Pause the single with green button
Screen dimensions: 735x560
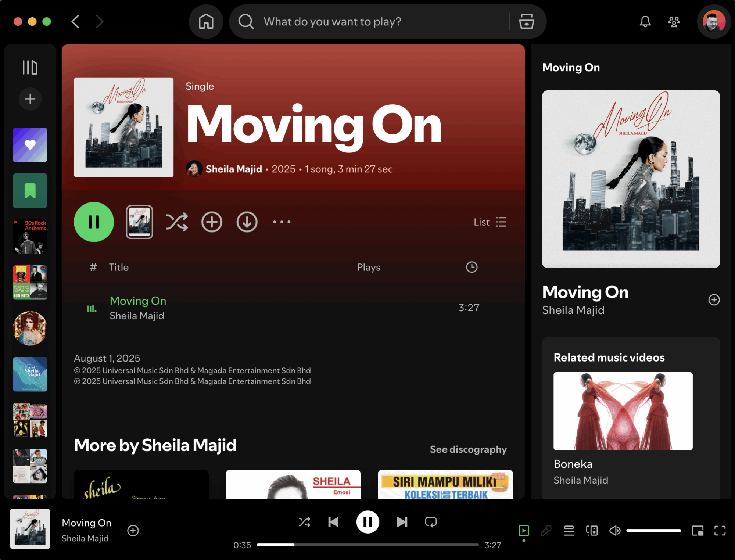coord(94,222)
